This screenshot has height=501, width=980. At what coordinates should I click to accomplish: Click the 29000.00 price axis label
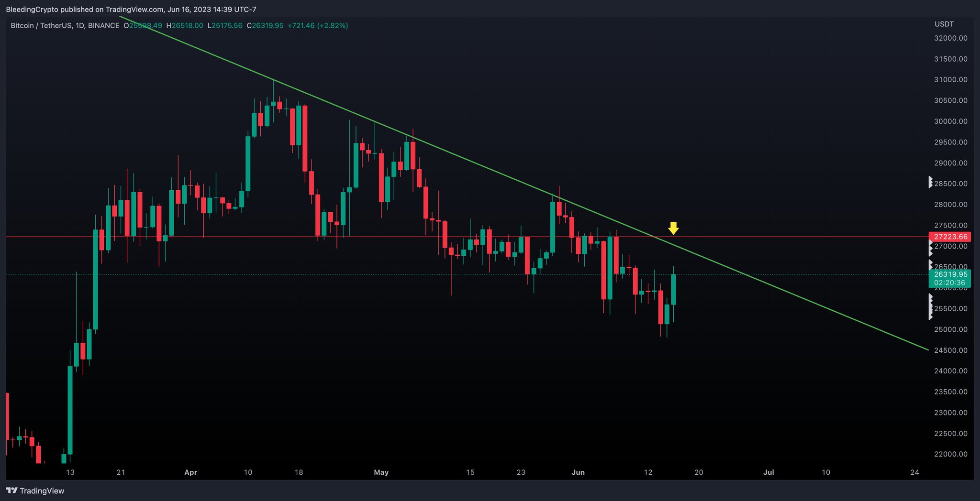(x=950, y=163)
